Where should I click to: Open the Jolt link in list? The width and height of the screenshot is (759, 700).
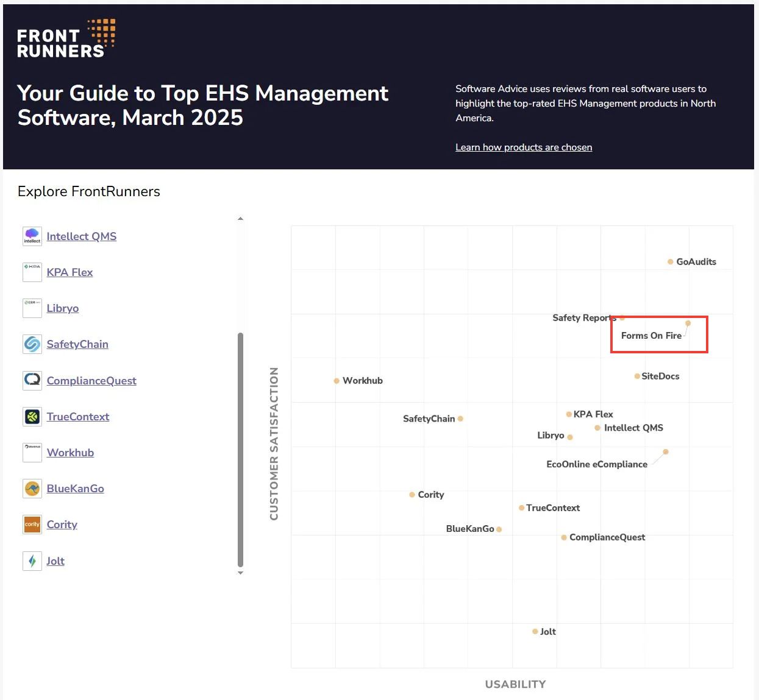point(55,561)
